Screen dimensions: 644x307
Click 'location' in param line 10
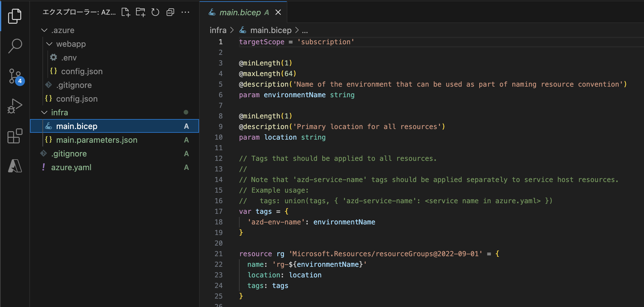280,137
